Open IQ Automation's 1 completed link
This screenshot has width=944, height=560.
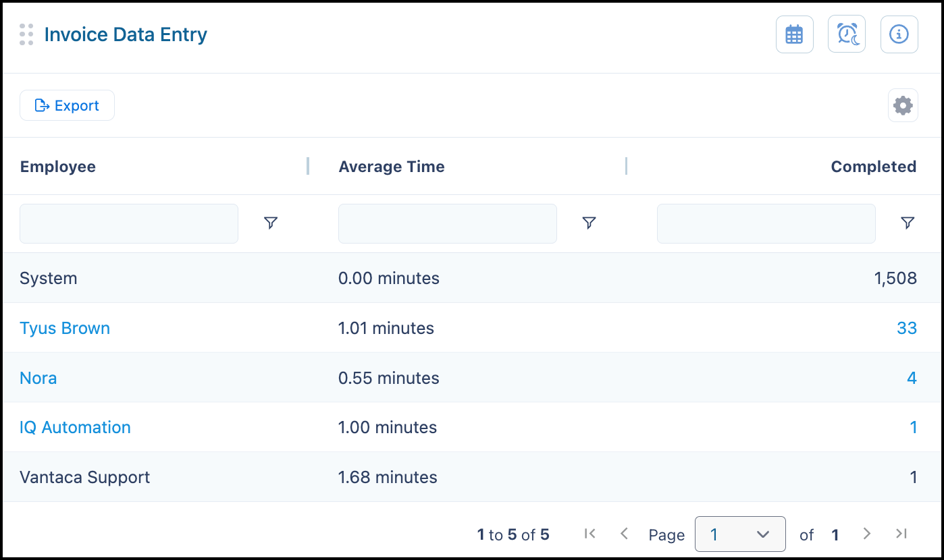click(x=914, y=428)
